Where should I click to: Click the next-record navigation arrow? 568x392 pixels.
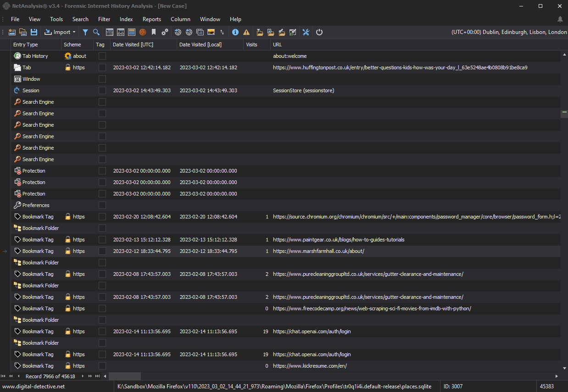click(83, 376)
